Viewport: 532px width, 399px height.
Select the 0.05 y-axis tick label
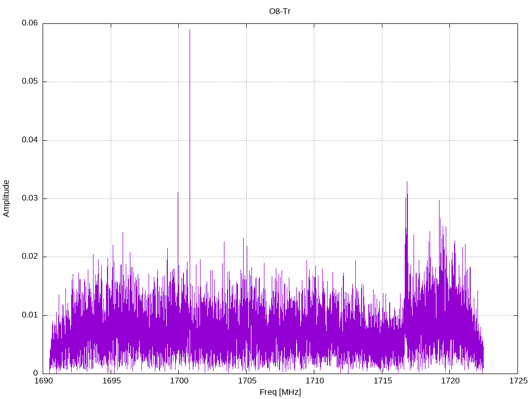(x=29, y=82)
